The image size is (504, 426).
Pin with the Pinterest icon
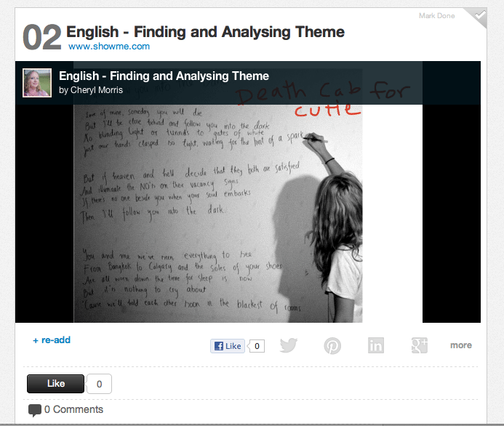(x=332, y=346)
